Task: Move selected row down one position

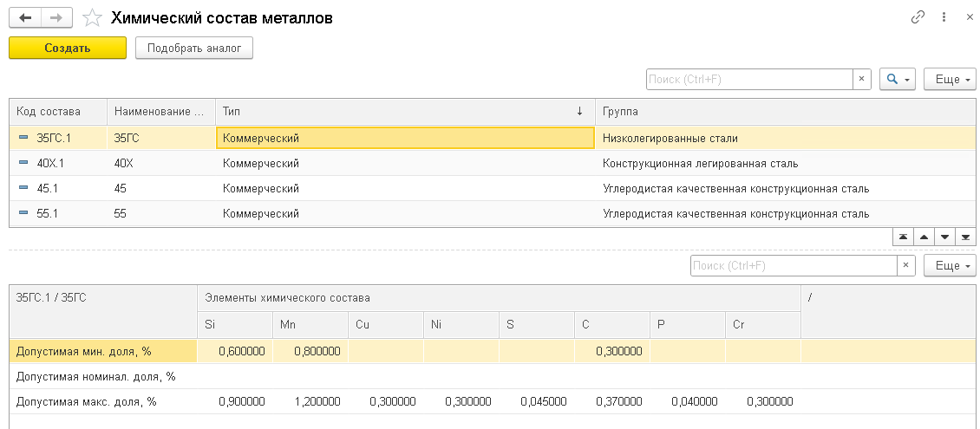Action: [944, 237]
